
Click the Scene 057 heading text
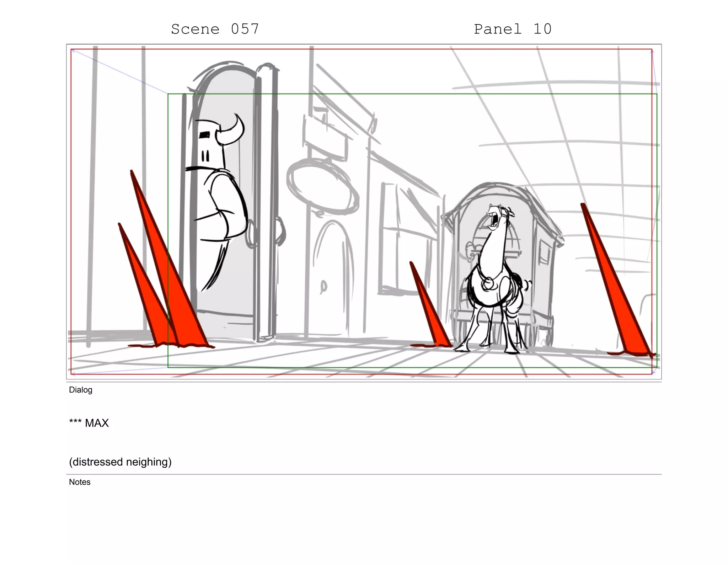(x=215, y=29)
